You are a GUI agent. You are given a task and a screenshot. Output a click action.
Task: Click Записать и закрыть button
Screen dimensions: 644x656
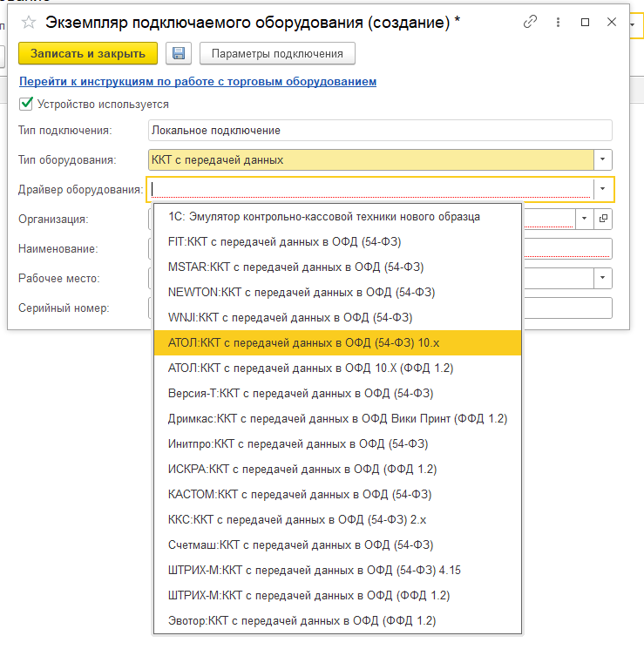(x=88, y=53)
